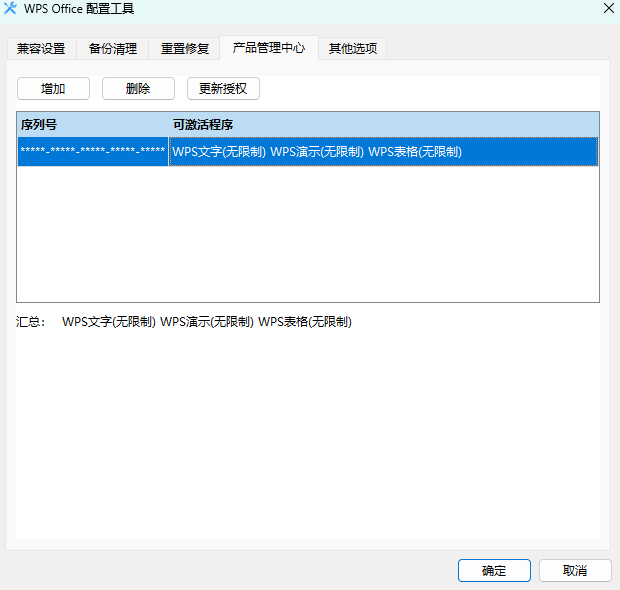Click the 删除 button
The height and width of the screenshot is (590, 620).
[138, 89]
